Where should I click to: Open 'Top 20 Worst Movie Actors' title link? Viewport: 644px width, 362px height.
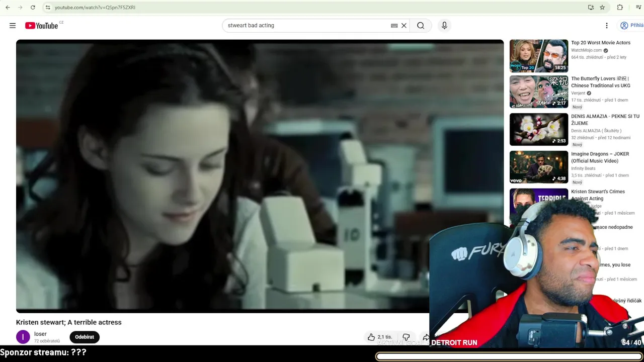point(601,43)
